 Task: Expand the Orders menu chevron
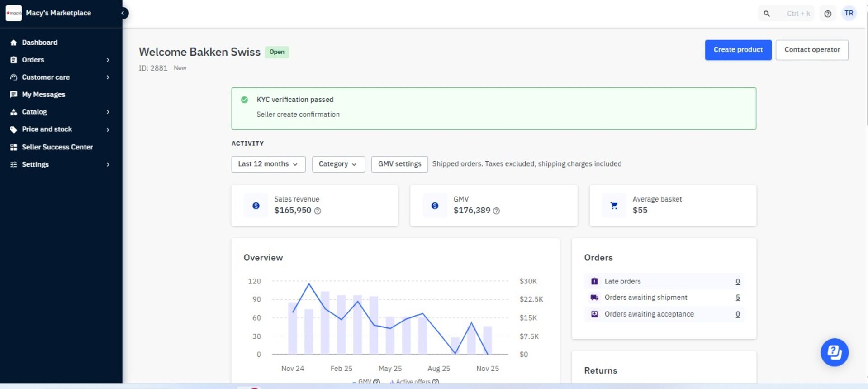[108, 60]
